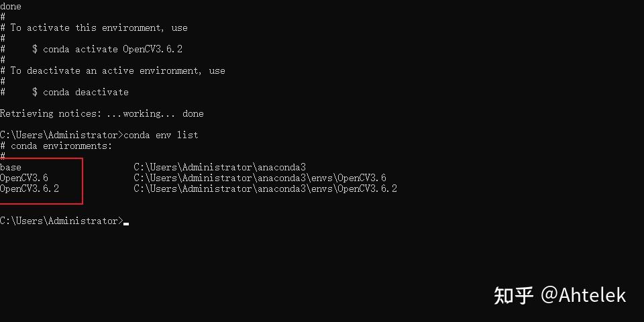Click the typed "conda env list" command
The height and width of the screenshot is (322, 644).
pyautogui.click(x=161, y=135)
